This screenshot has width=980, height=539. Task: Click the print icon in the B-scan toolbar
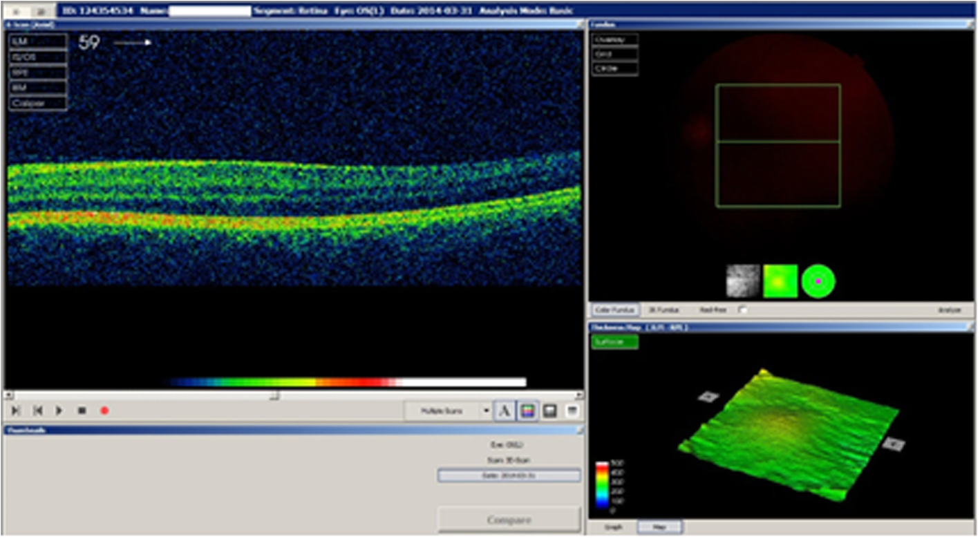[x=572, y=411]
